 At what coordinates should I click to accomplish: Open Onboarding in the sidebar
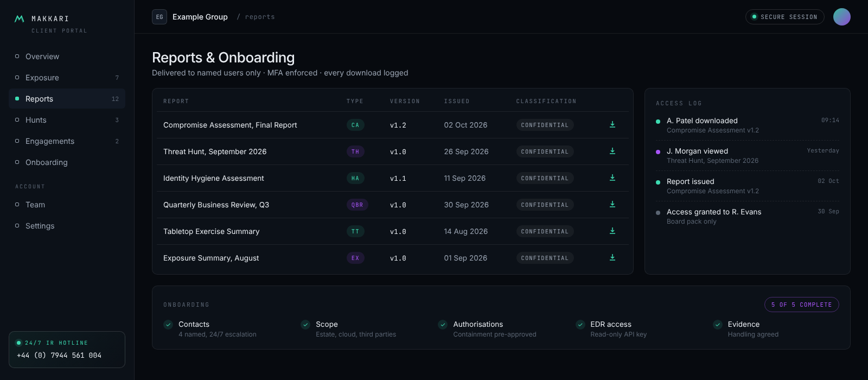(x=67, y=162)
